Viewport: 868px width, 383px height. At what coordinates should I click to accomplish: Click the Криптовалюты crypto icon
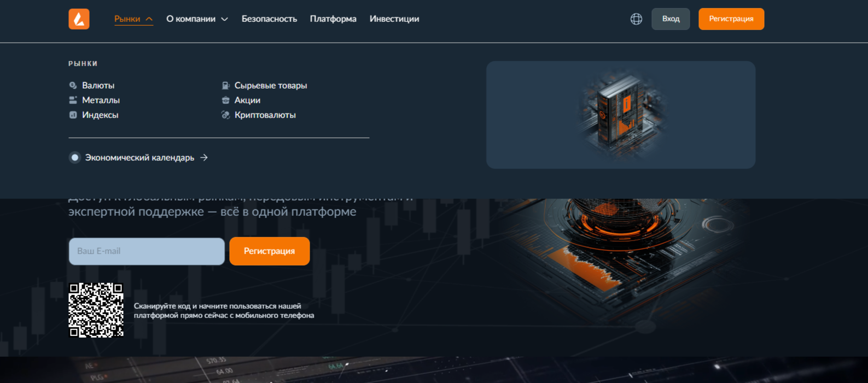[x=225, y=115]
